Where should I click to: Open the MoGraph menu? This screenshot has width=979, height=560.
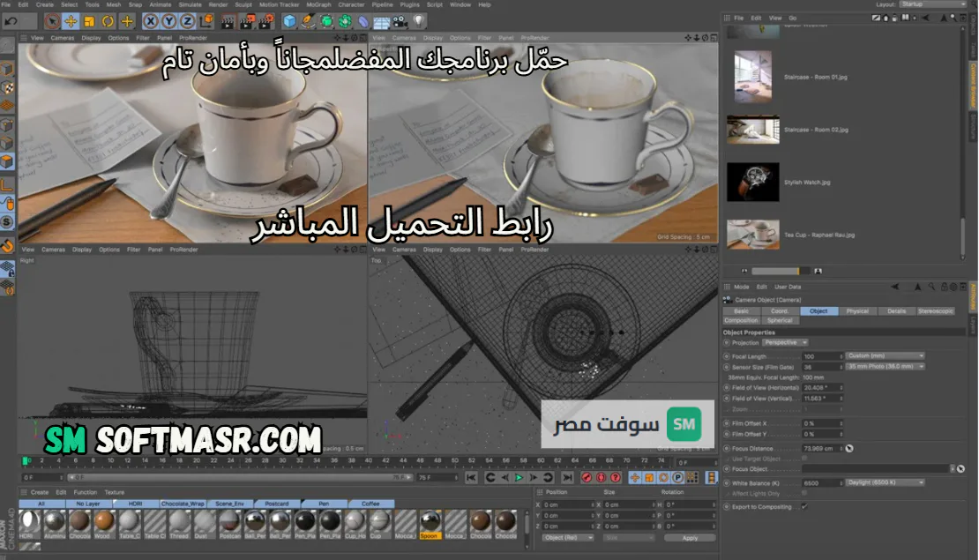pos(318,4)
